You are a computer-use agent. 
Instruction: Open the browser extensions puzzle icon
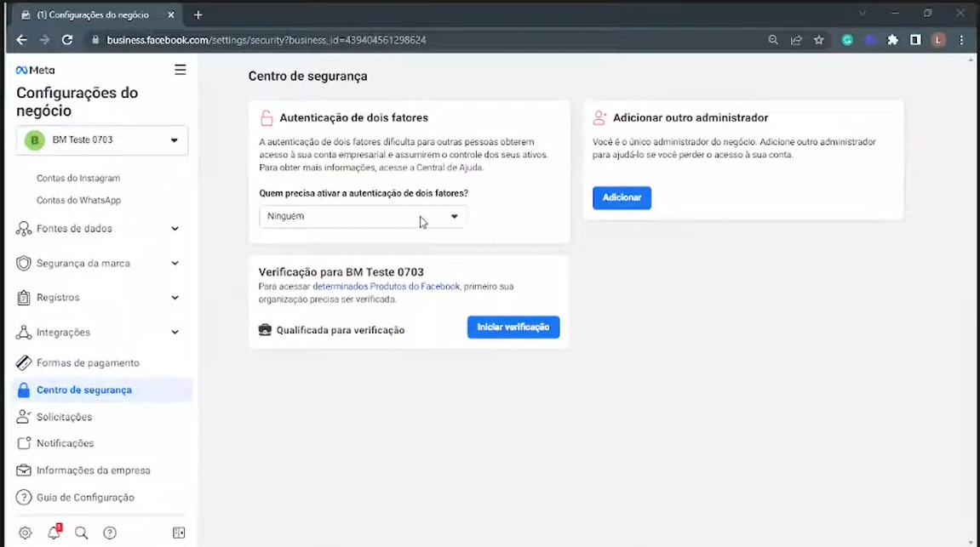click(892, 40)
